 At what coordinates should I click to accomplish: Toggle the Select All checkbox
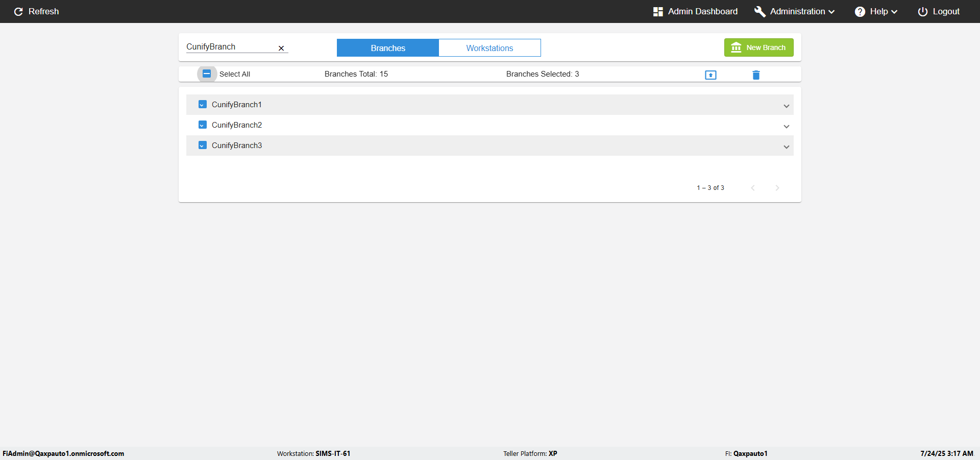[x=207, y=74]
